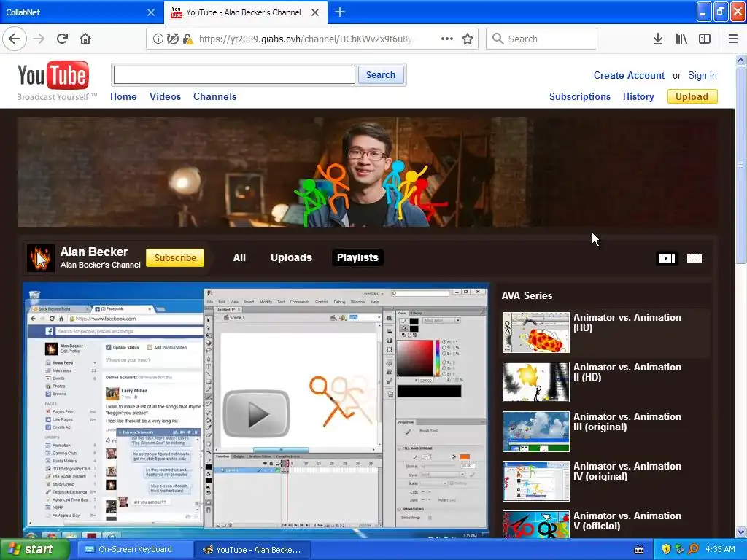Viewport: 747px width, 560px height.
Task: Open the Uploads channel tab
Action: click(291, 257)
